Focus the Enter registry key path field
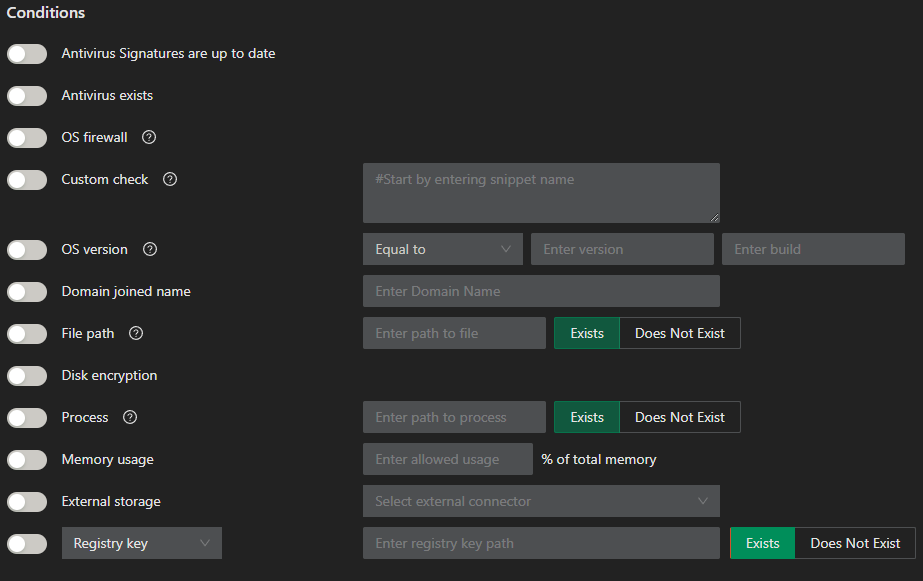923x581 pixels. point(540,543)
